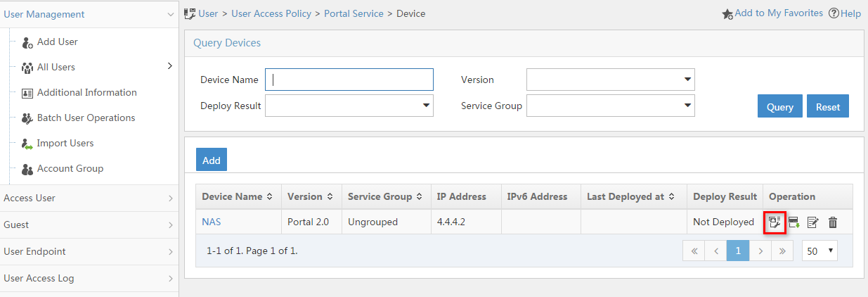Click the modify pencil icon for NAS
The height and width of the screenshot is (297, 868).
813,222
